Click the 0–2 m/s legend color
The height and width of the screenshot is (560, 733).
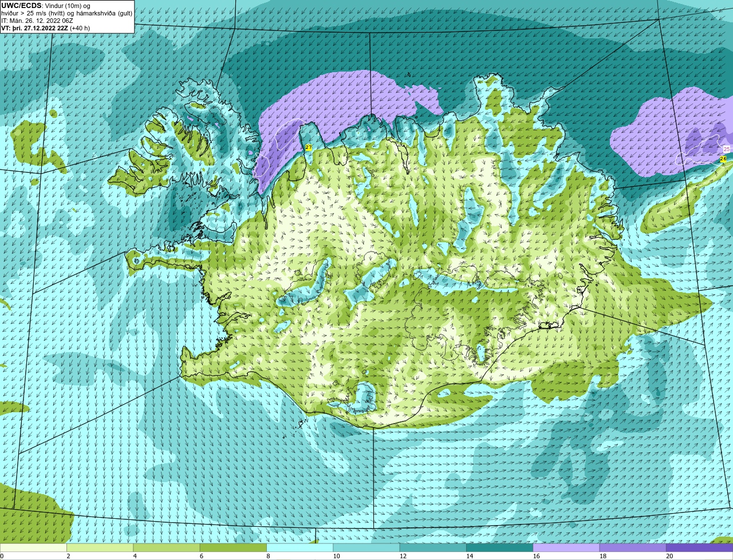point(33,547)
